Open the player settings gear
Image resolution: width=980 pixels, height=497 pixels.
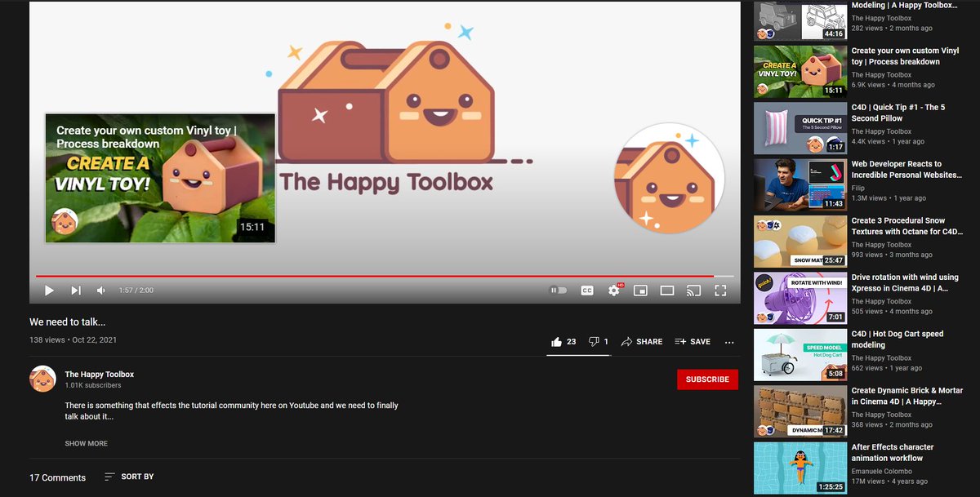[615, 290]
